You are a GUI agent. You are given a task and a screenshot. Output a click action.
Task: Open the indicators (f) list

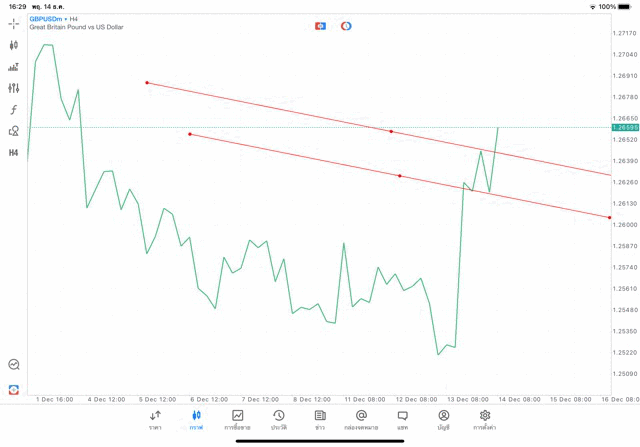[x=14, y=109]
